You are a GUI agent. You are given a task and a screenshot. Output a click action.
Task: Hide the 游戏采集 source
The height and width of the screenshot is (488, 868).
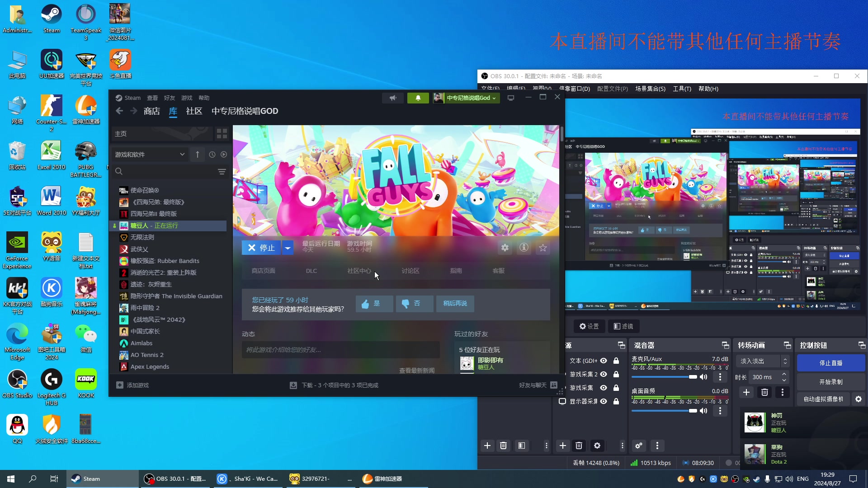point(603,388)
